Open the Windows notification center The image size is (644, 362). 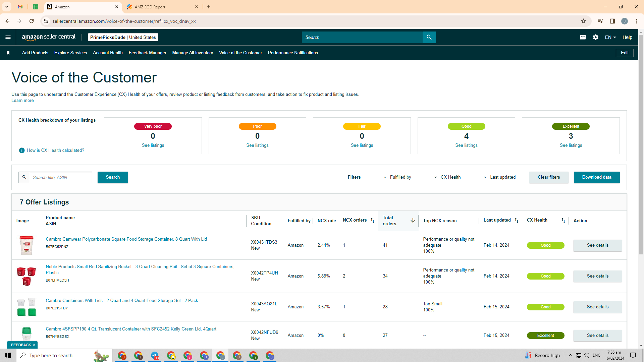pos(633,355)
